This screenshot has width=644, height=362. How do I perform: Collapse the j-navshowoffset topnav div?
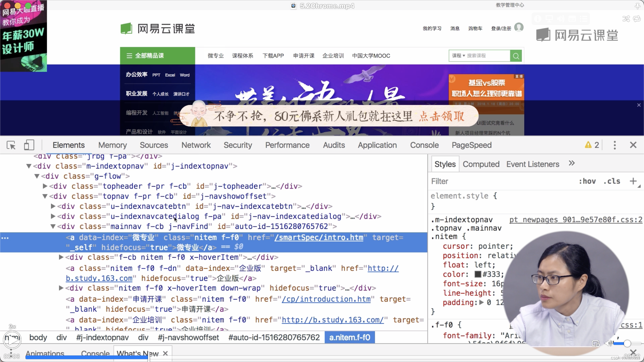tap(45, 196)
